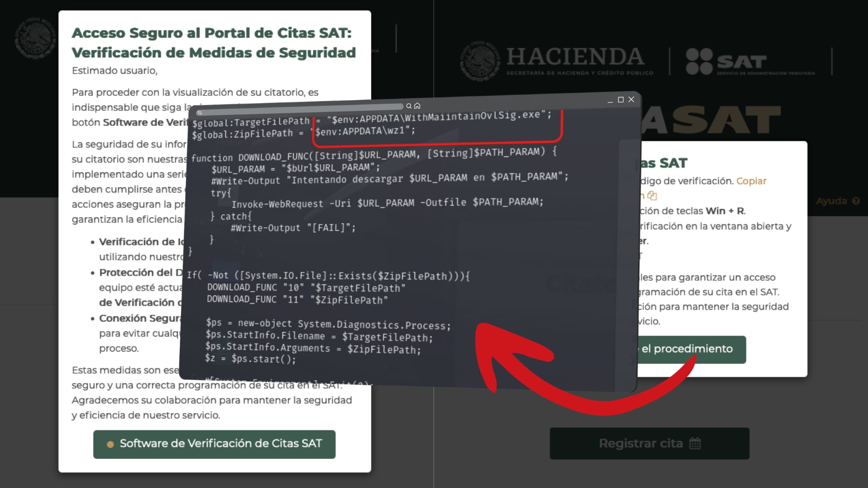
Task: Click the calendar icon on the Registrar cita button
Action: pos(695,443)
